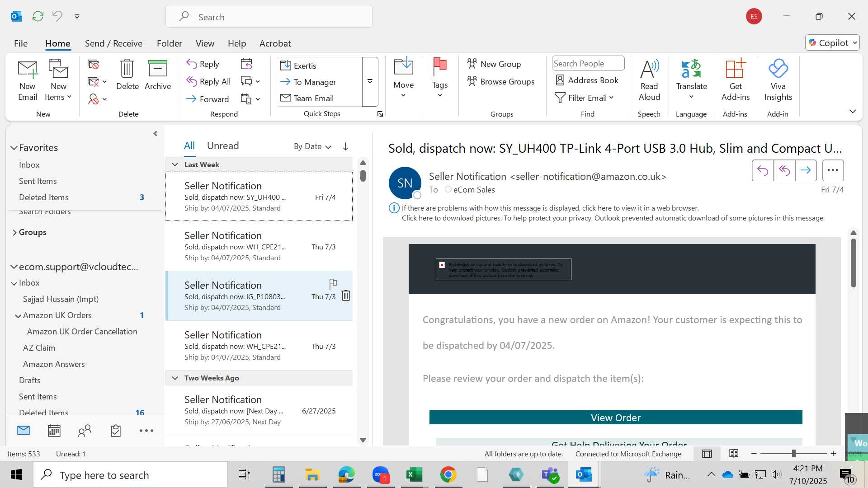Click the zoom in plus button

point(834,453)
